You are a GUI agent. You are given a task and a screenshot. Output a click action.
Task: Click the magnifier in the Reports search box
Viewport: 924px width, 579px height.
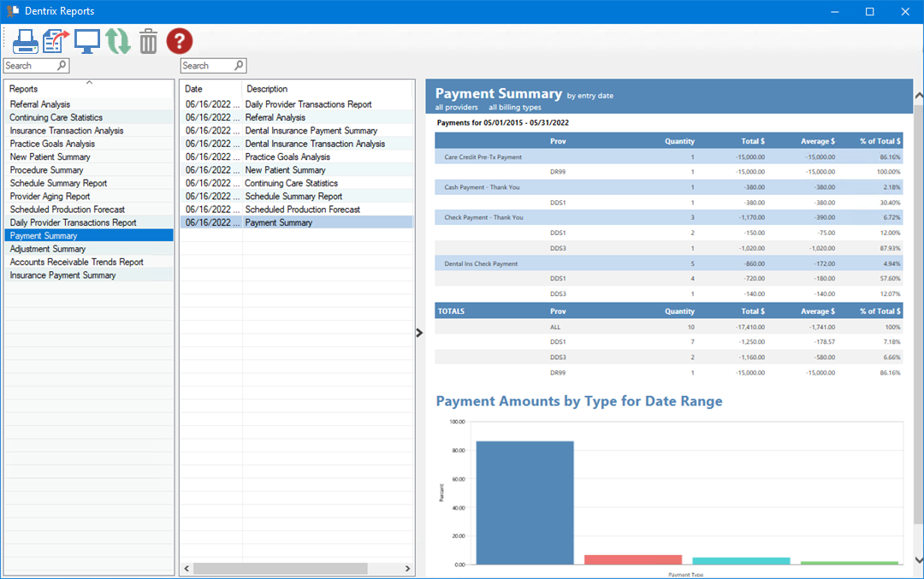coord(62,66)
